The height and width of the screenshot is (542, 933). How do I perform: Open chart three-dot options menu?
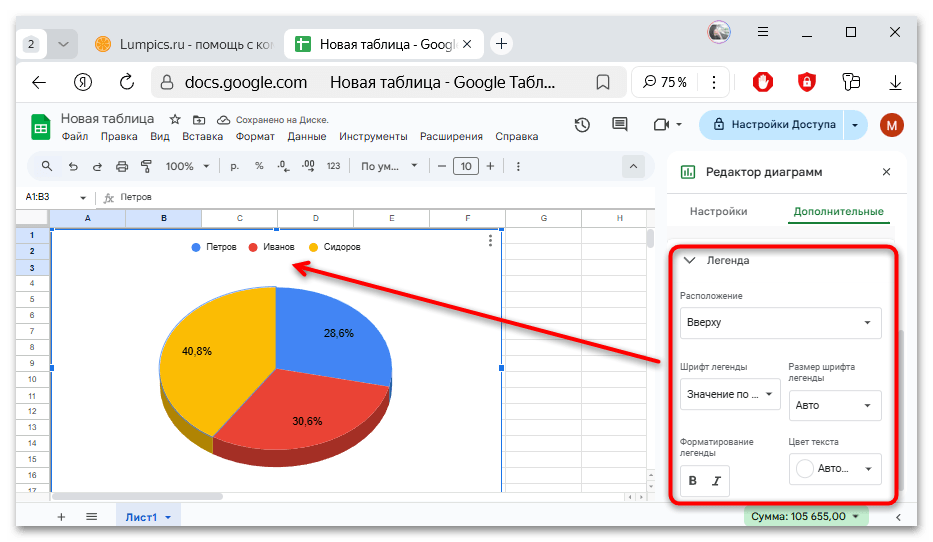tap(490, 240)
